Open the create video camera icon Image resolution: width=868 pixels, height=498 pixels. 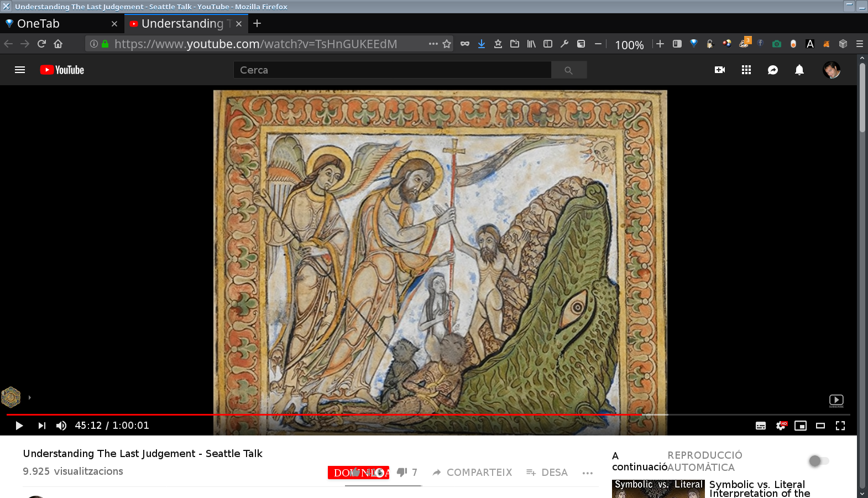pos(719,70)
